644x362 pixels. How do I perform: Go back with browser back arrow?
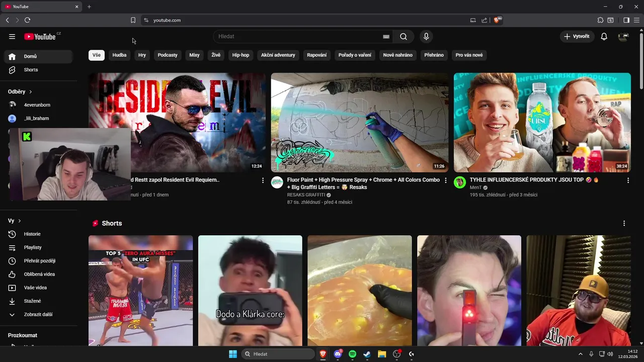[7, 20]
